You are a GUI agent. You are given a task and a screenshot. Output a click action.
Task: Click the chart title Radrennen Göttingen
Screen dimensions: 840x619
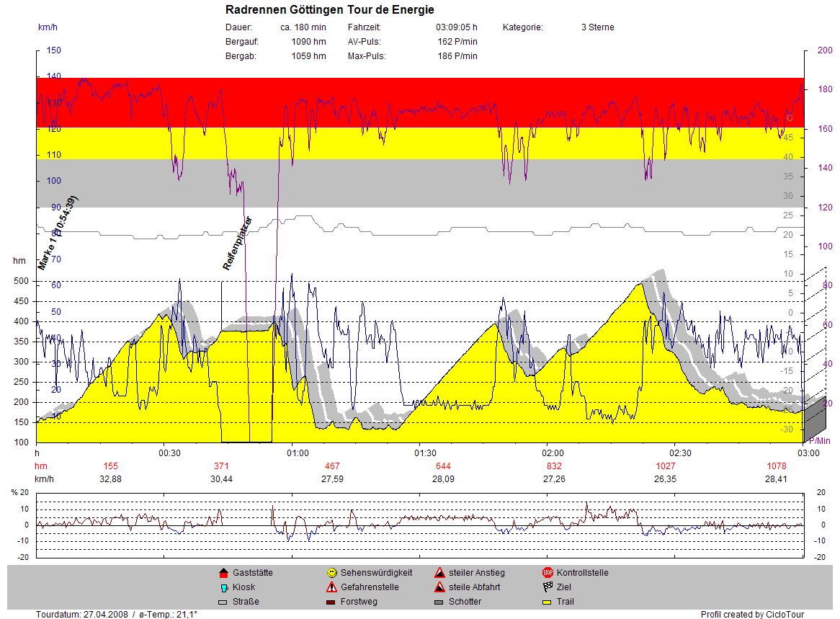click(x=330, y=9)
